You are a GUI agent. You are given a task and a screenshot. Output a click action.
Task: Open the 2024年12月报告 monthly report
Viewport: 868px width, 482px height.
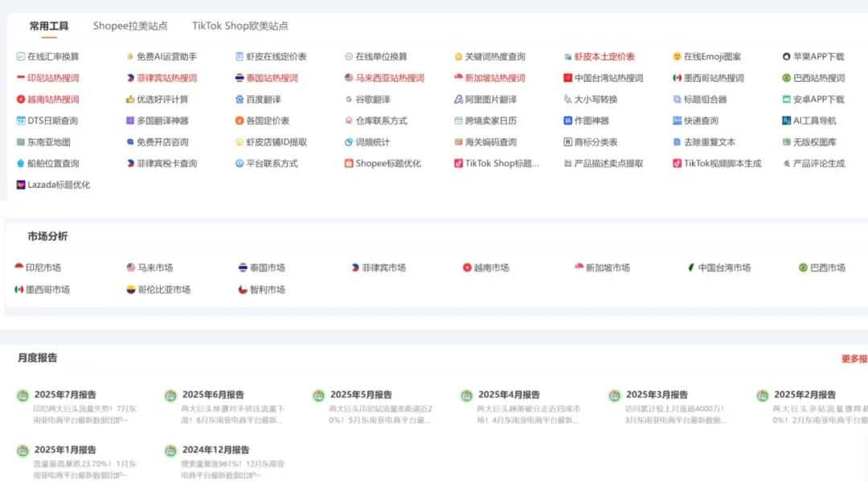click(215, 450)
